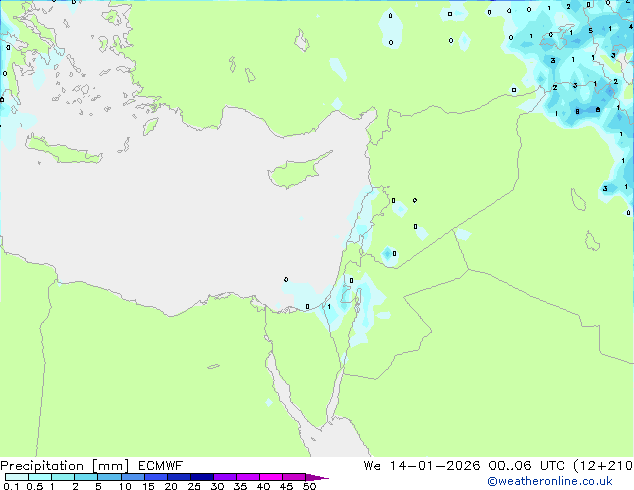Click the 0.1–0.5 mm palest legend swatch
This screenshot has width=634, height=490.
tap(17, 477)
